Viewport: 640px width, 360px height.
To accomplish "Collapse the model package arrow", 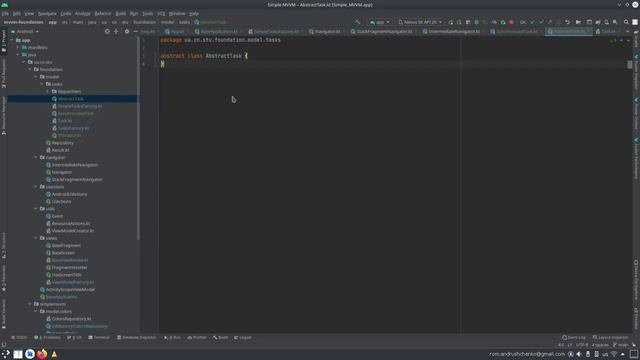I will click(x=36, y=77).
